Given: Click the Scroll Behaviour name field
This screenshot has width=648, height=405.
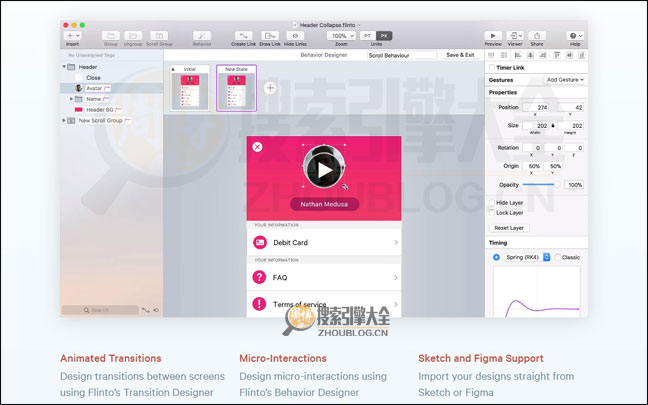Looking at the screenshot, I should pyautogui.click(x=402, y=55).
